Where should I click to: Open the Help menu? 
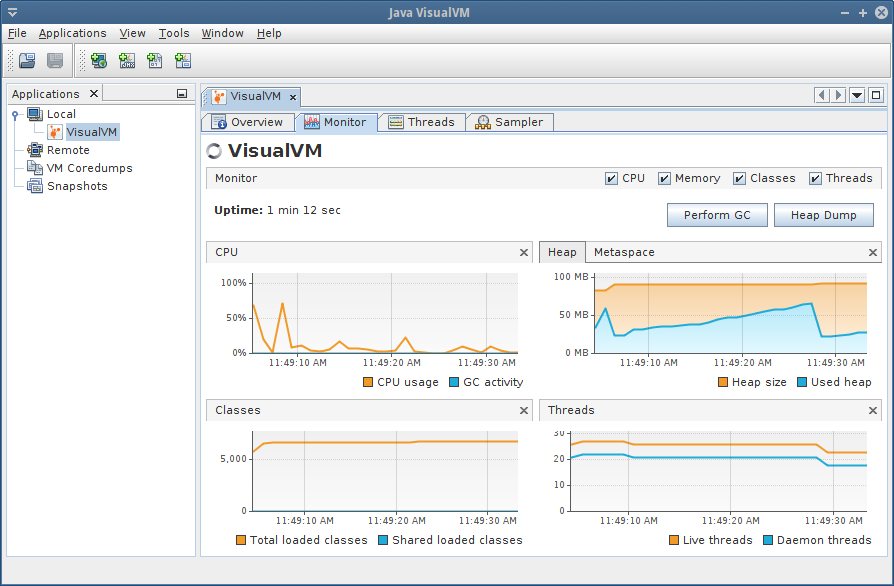(x=269, y=33)
